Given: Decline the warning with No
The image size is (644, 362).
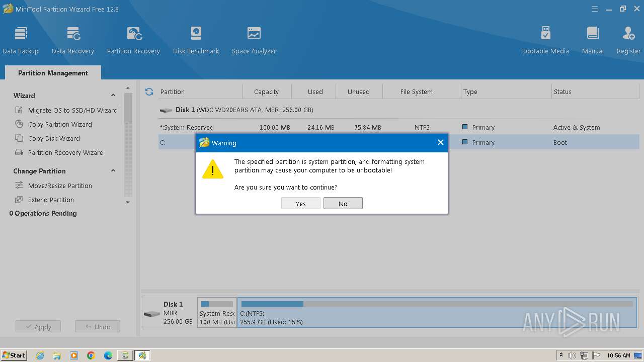Looking at the screenshot, I should tap(343, 204).
